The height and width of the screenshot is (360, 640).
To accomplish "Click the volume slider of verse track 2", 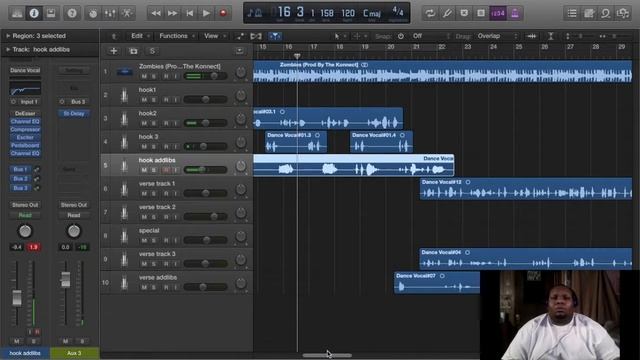I will [x=205, y=217].
